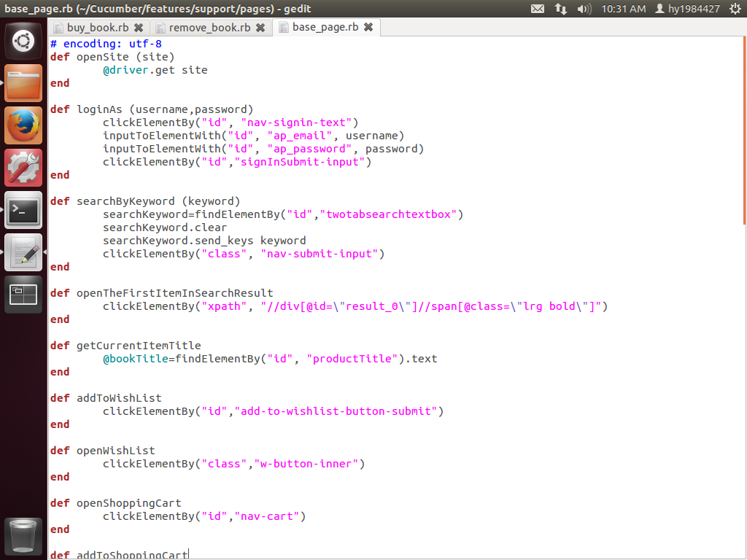Click the "ap_password" string
The image size is (747, 560).
pos(309,149)
